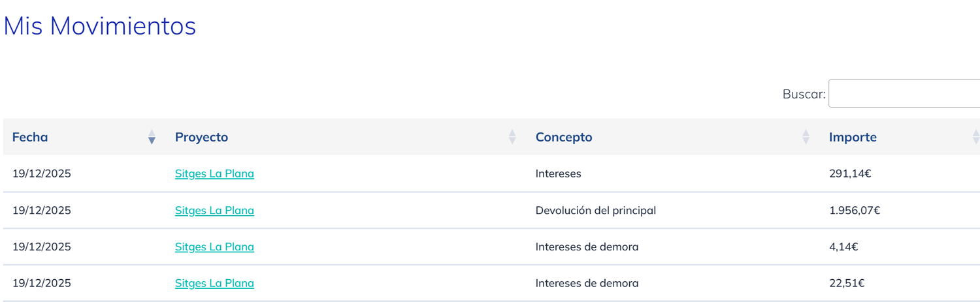Sort by the Importe header label

click(x=853, y=137)
